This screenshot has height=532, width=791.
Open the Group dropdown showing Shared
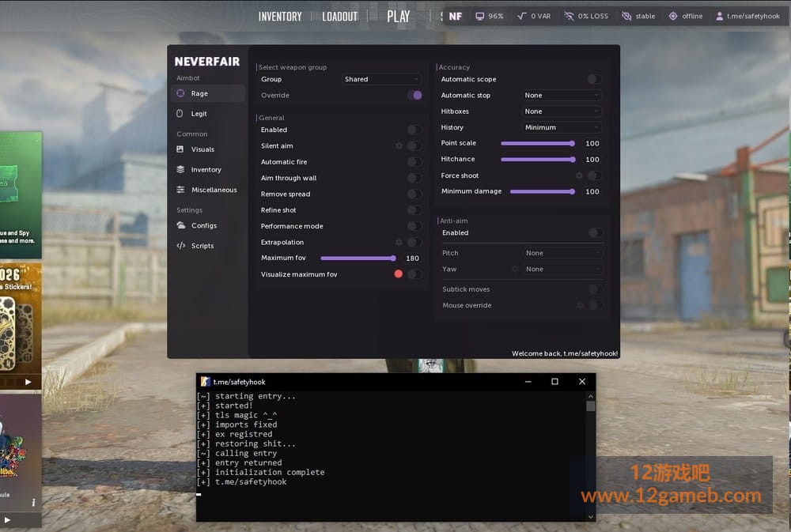pos(381,79)
